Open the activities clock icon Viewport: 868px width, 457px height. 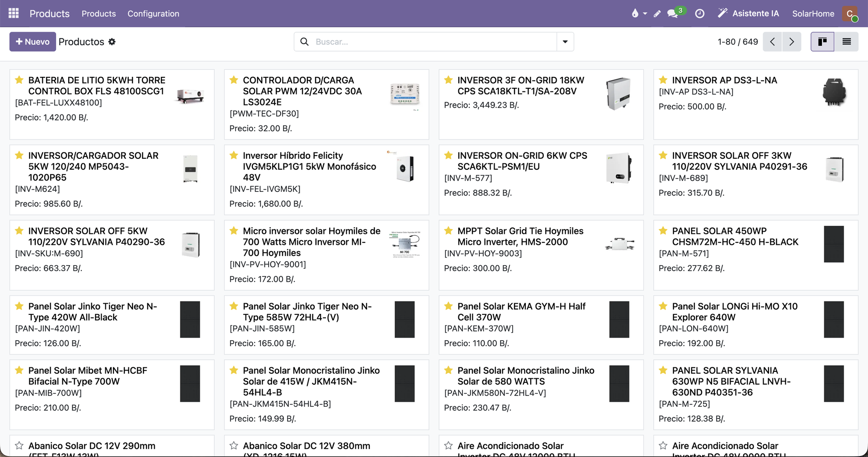[x=699, y=14]
